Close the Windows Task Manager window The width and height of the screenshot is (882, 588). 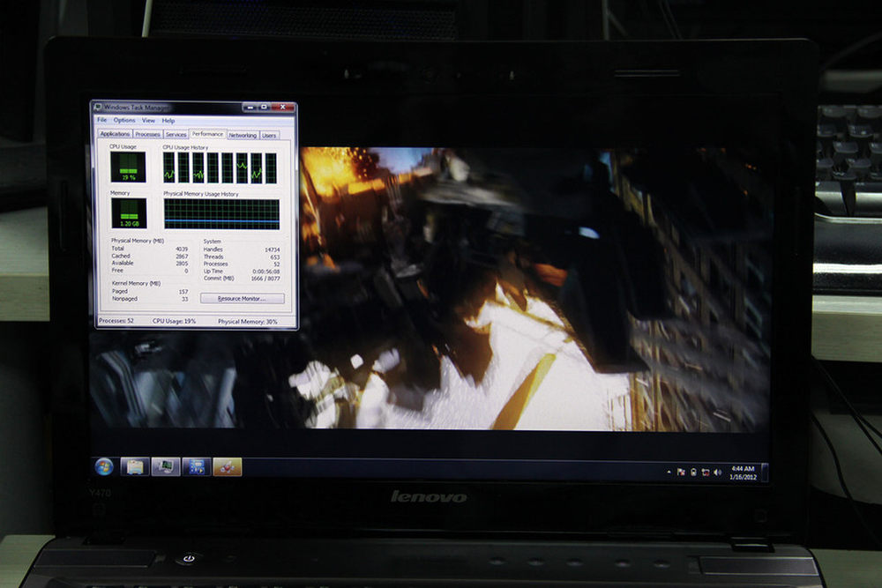click(283, 107)
